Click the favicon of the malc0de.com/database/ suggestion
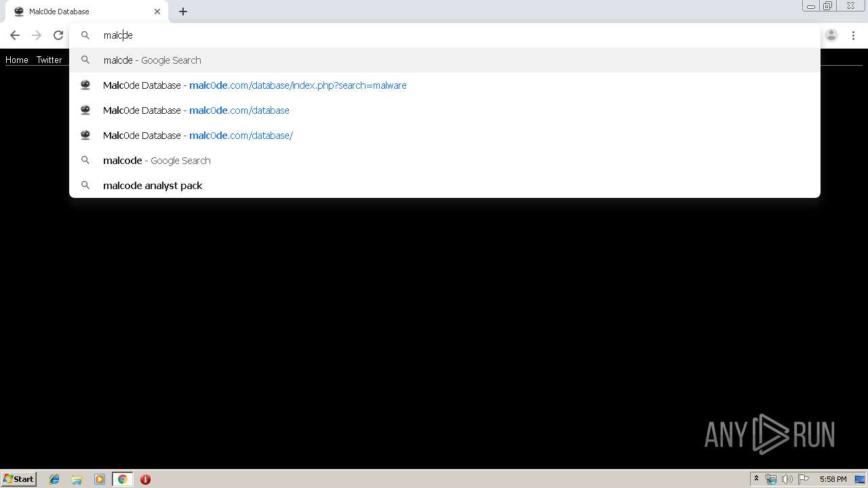Image resolution: width=868 pixels, height=488 pixels. pos(85,135)
